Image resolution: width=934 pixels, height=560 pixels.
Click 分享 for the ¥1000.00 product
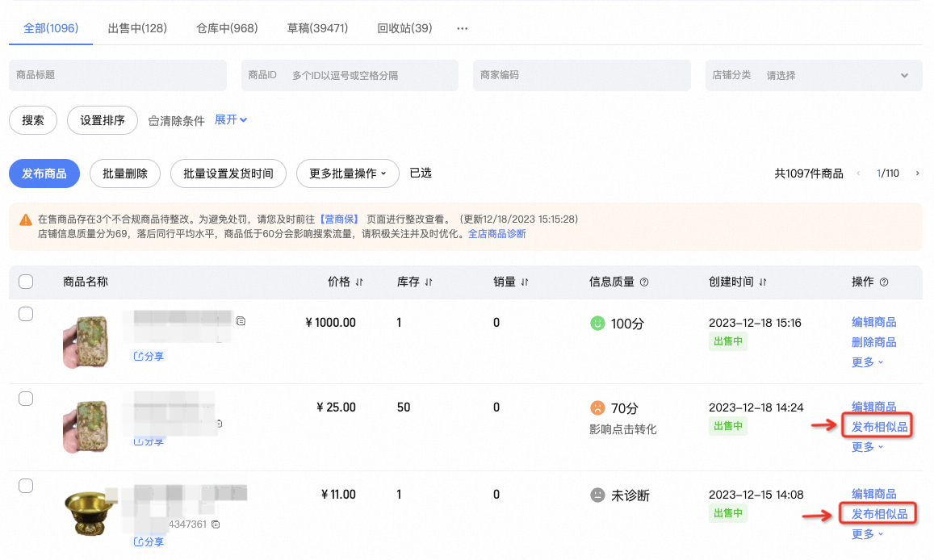(x=149, y=356)
